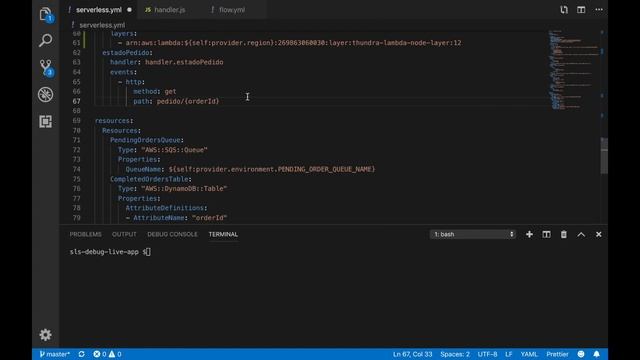Open the Extensions view

pyautogui.click(x=45, y=121)
